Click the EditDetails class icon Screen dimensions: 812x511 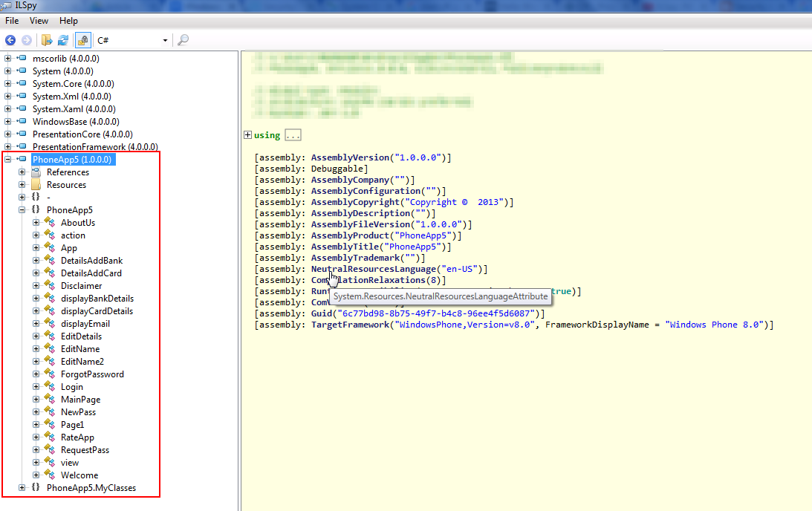(x=50, y=336)
